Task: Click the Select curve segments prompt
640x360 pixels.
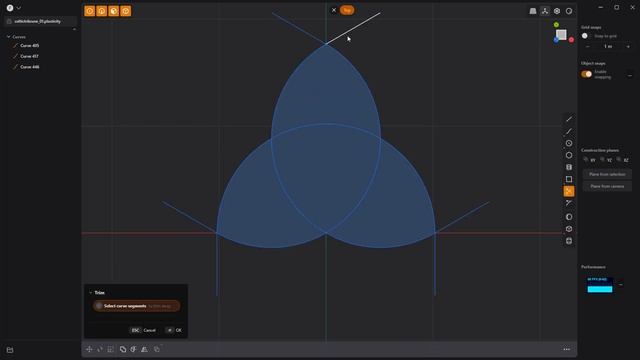Action: click(x=137, y=306)
